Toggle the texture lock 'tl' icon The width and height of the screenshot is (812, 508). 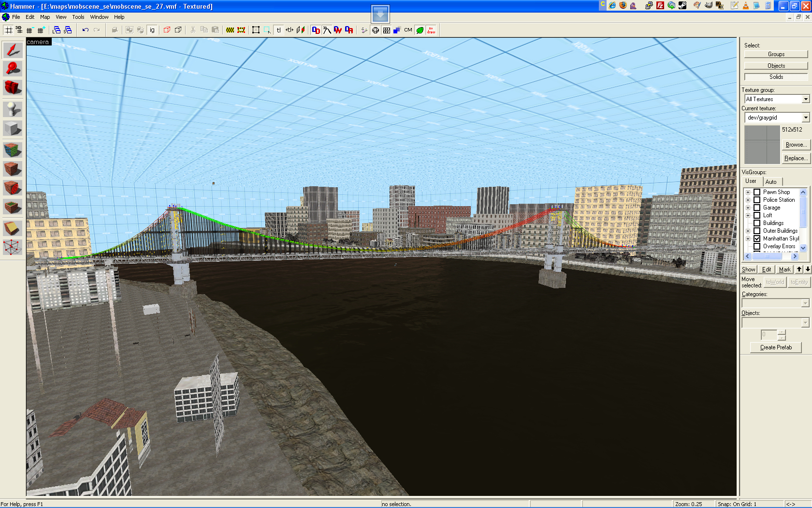click(279, 30)
